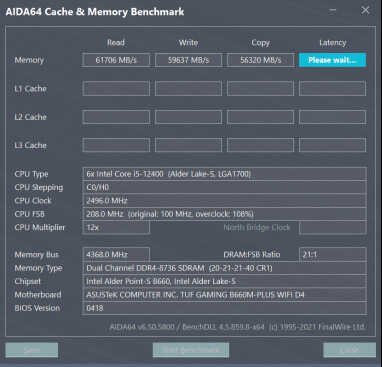
Task: Close the window with the X icon
Action: tap(365, 10)
